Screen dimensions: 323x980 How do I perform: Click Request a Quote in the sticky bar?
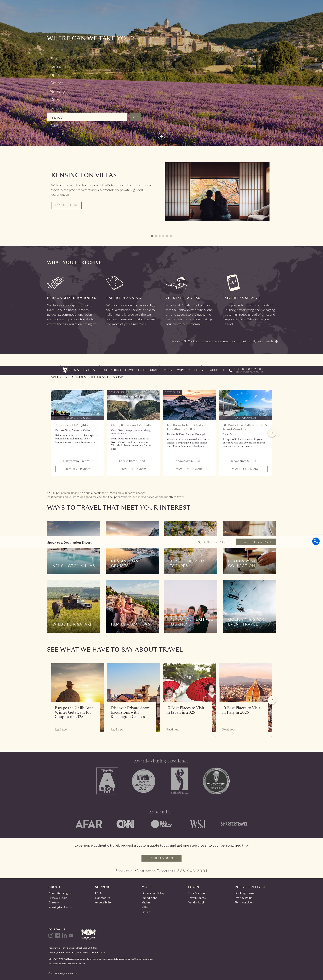(x=256, y=542)
